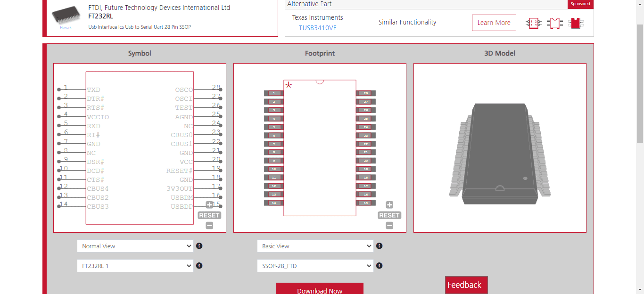The image size is (644, 294).
Task: Open the Normal View dropdown
Action: click(x=135, y=246)
